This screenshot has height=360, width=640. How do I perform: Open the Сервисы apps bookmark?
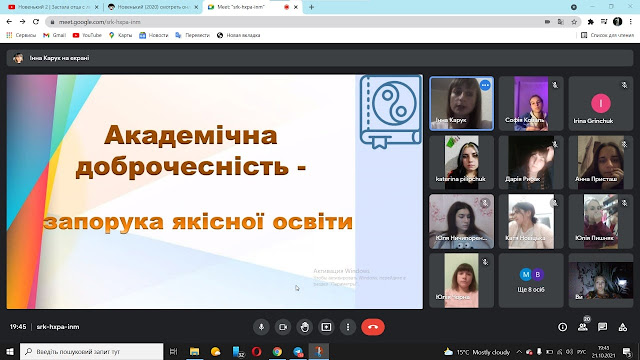click(x=21, y=36)
